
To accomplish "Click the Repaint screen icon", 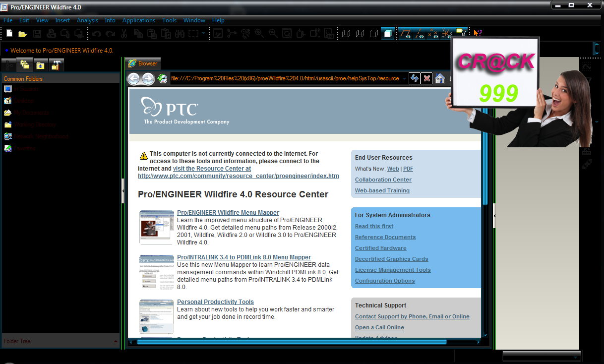I will pyautogui.click(x=218, y=34).
